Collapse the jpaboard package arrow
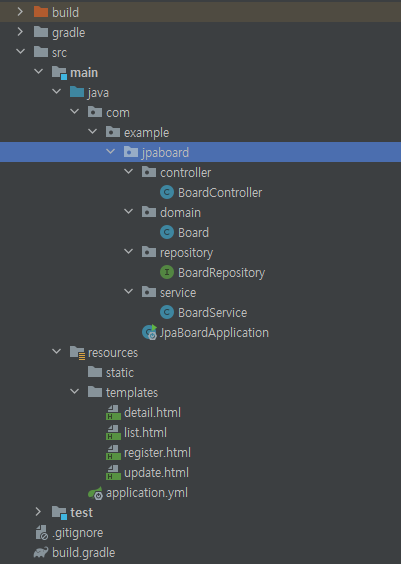 pyautogui.click(x=110, y=151)
